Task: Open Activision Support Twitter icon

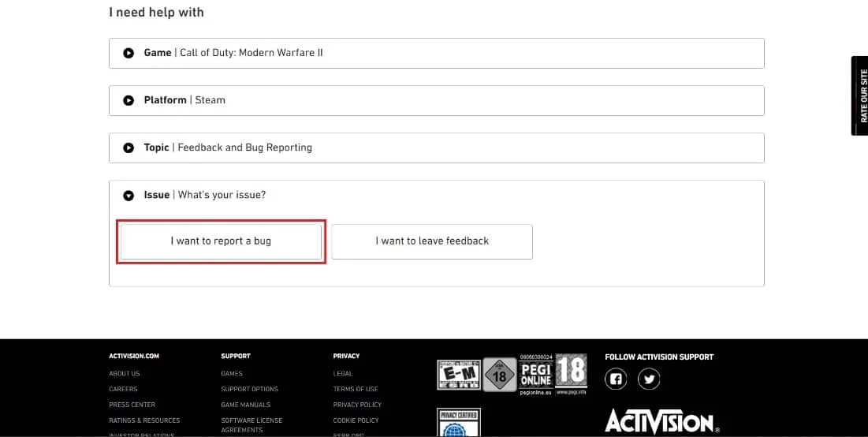Action: [649, 379]
